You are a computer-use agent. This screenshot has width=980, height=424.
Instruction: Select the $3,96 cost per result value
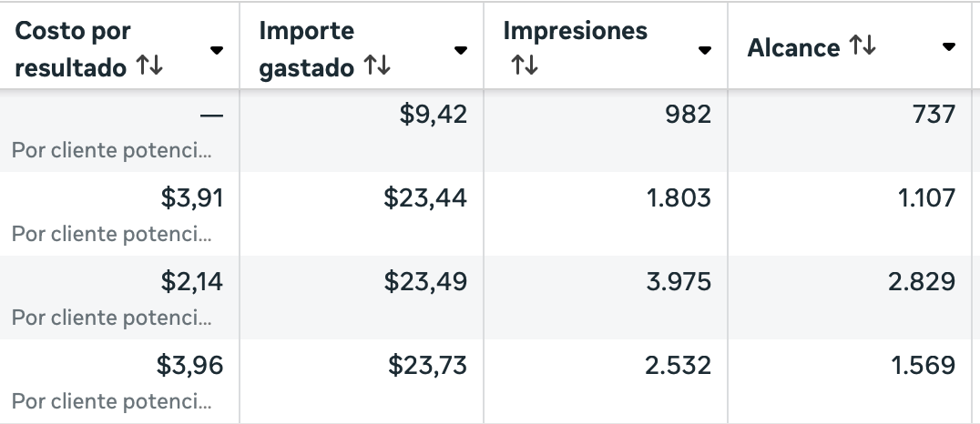190,366
